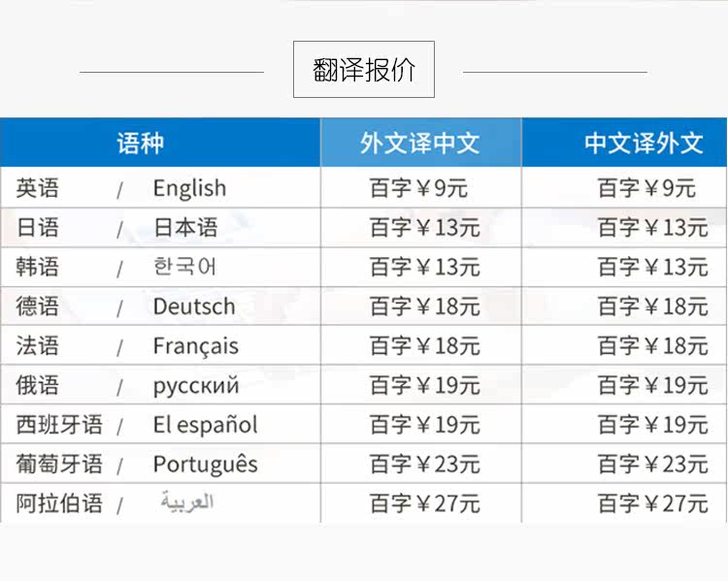728x581 pixels.
Task: Click the 英语 row label
Action: point(38,188)
